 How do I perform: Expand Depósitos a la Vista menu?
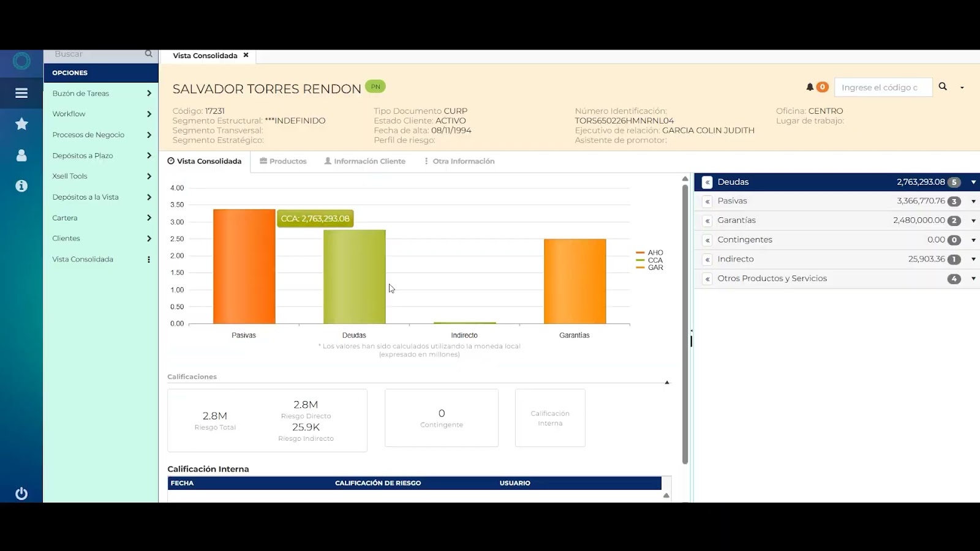(x=100, y=197)
